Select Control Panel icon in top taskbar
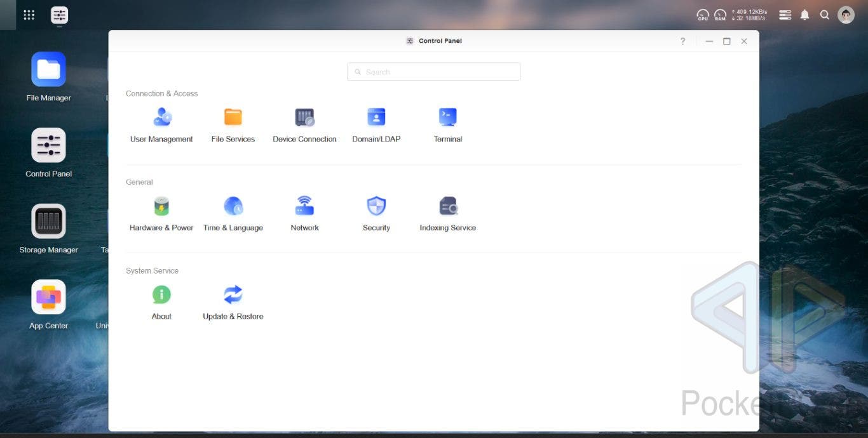868x438 pixels. pos(59,15)
